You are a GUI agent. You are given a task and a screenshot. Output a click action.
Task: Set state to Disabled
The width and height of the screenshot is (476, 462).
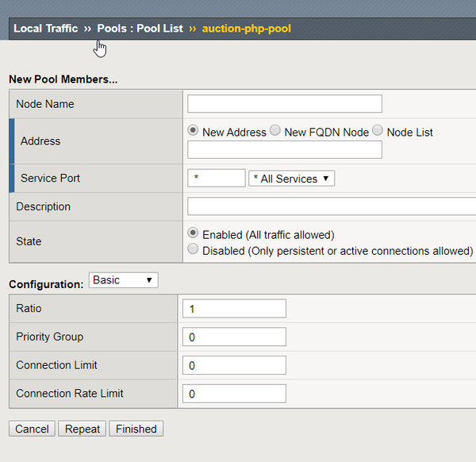[193, 250]
